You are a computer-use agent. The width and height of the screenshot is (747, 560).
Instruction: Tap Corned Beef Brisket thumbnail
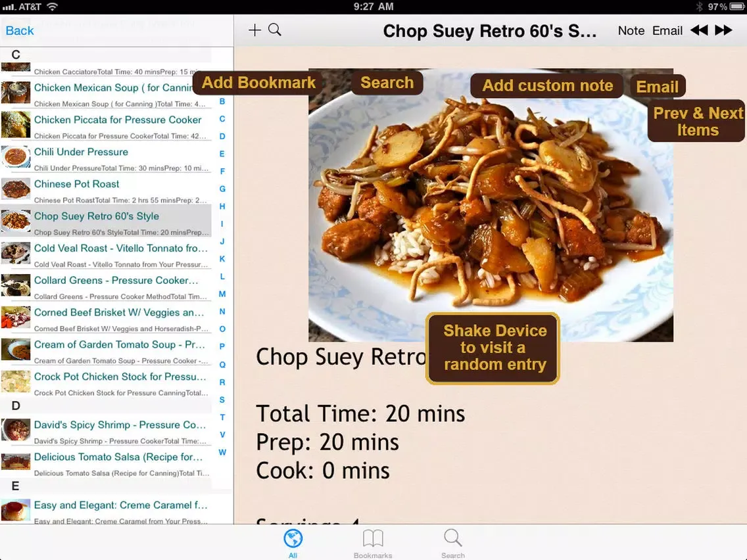coord(16,317)
